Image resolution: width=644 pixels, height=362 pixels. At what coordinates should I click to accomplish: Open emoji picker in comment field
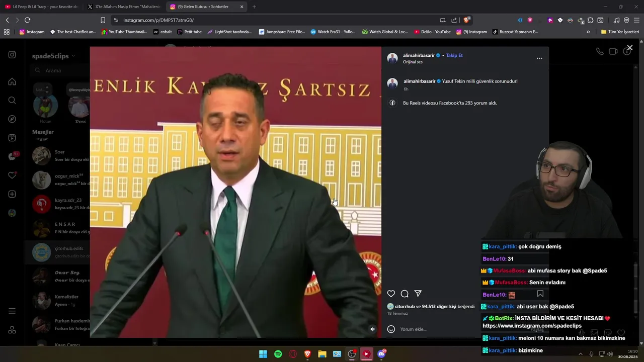391,329
